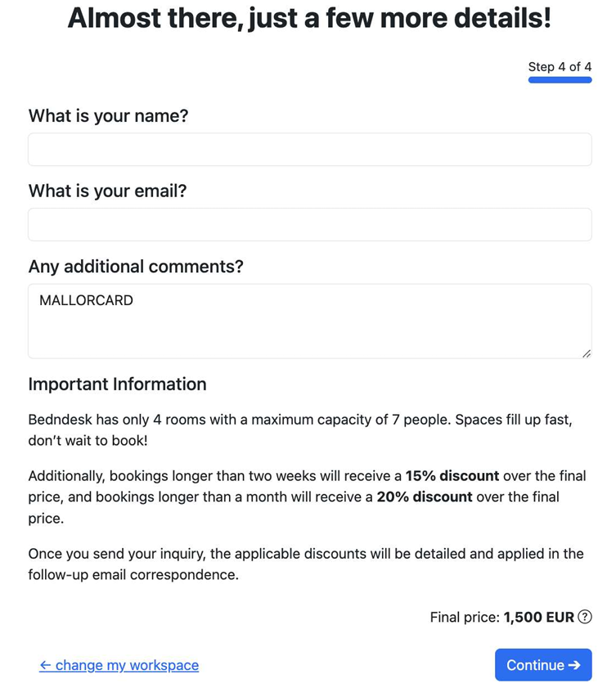
Task: Click the "What is your name?" label
Action: [108, 116]
